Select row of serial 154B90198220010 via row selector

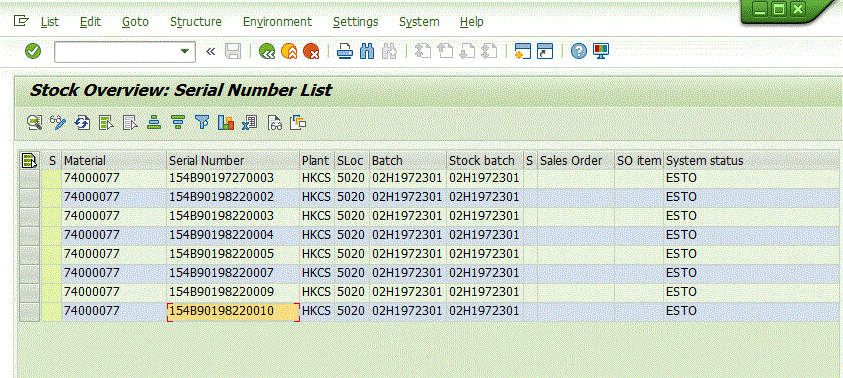point(30,311)
